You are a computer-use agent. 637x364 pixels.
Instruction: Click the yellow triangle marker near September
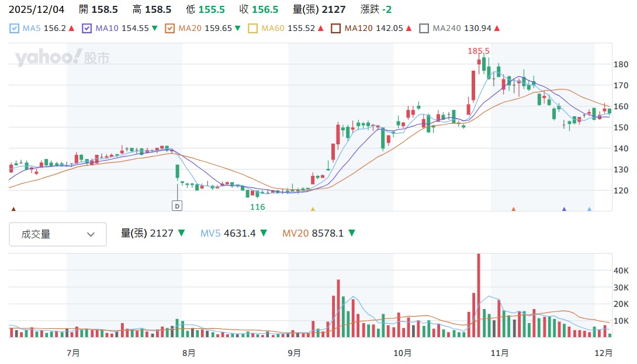[x=313, y=209]
